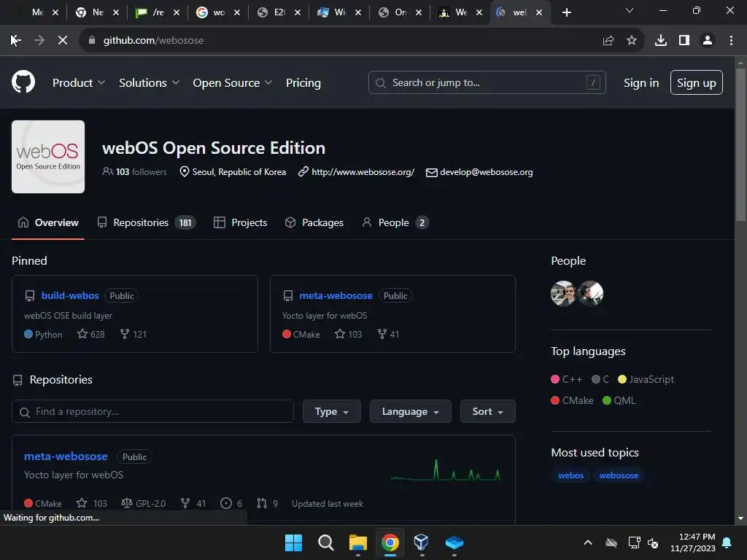Expand Solutions menu
The width and height of the screenshot is (747, 560).
[x=149, y=83]
